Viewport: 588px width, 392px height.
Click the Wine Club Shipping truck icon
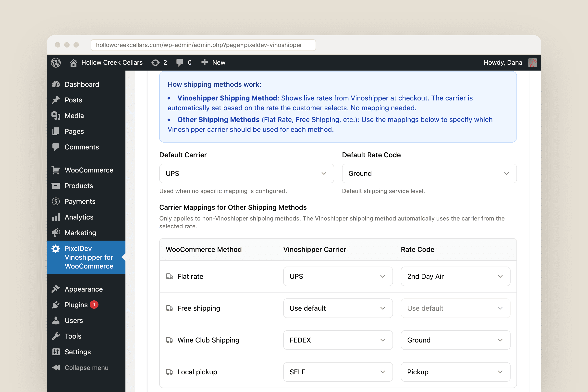pyautogui.click(x=170, y=340)
